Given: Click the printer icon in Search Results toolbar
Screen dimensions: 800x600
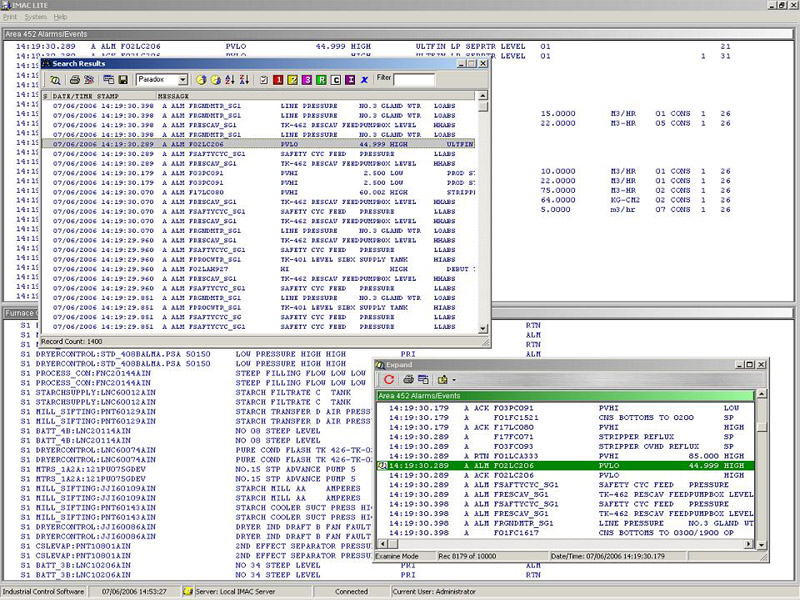Looking at the screenshot, I should pyautogui.click(x=72, y=79).
